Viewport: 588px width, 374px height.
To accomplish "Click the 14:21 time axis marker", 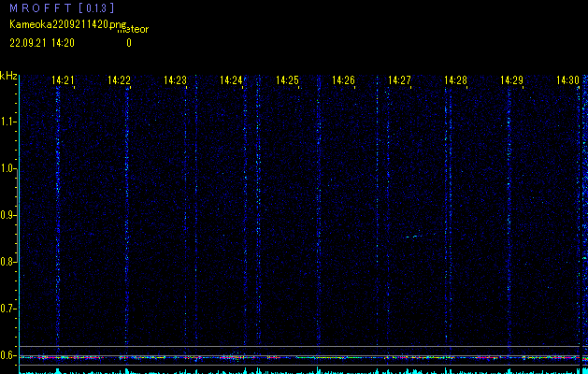I will pyautogui.click(x=63, y=80).
